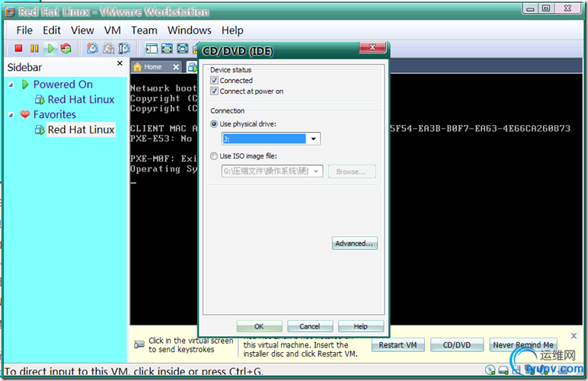Click the VMware icon in the title bar
Image resolution: width=588 pixels, height=381 pixels.
point(10,12)
